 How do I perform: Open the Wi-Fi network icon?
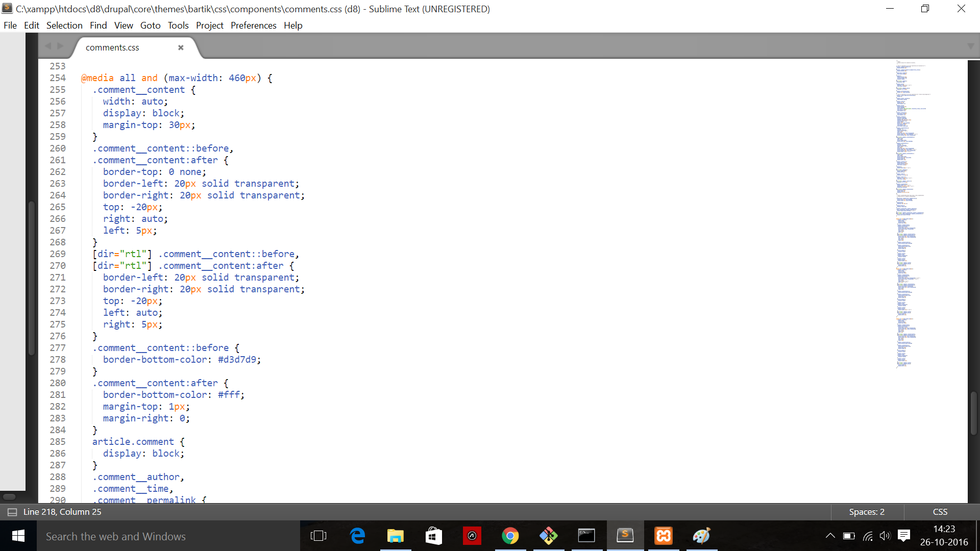tap(868, 536)
